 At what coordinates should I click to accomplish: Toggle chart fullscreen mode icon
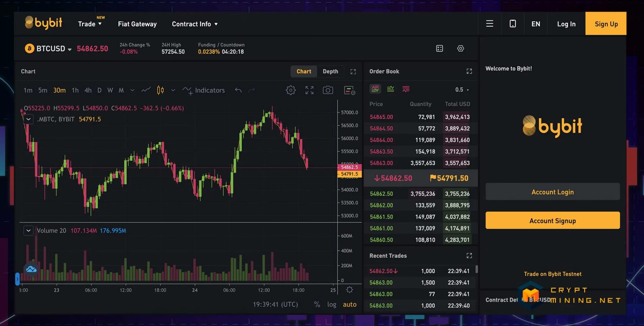pyautogui.click(x=309, y=90)
